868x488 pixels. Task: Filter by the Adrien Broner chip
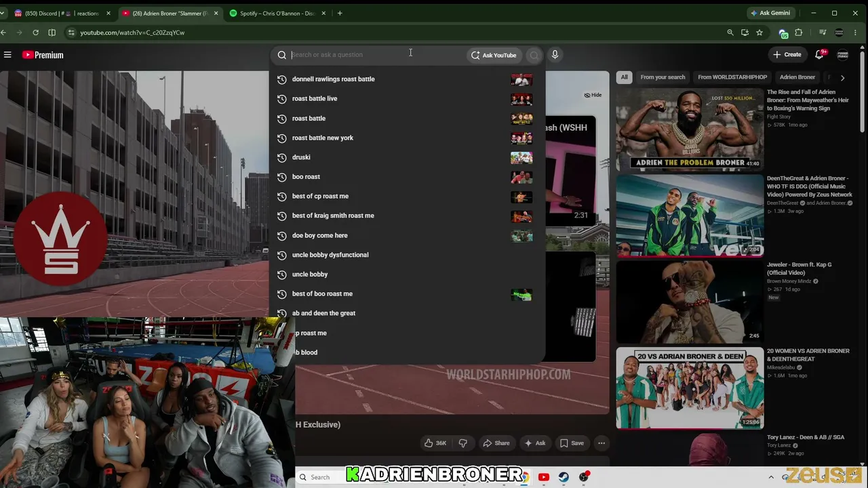point(797,77)
